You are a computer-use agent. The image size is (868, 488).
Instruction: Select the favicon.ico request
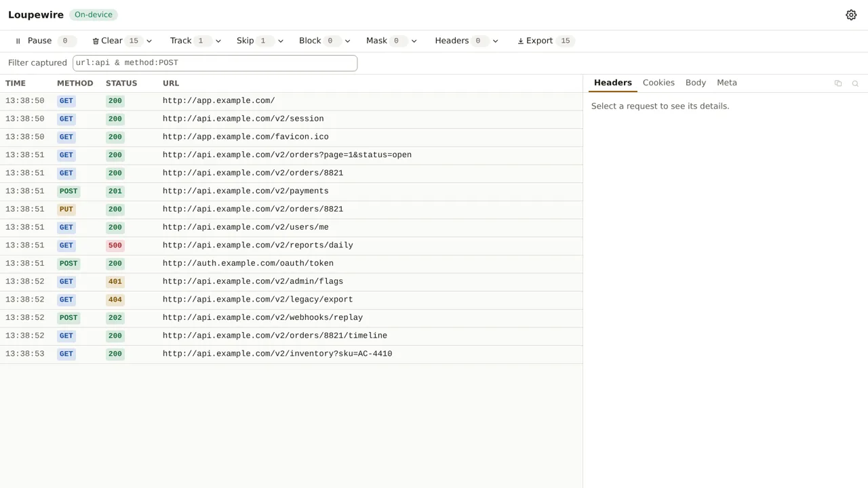(291, 137)
